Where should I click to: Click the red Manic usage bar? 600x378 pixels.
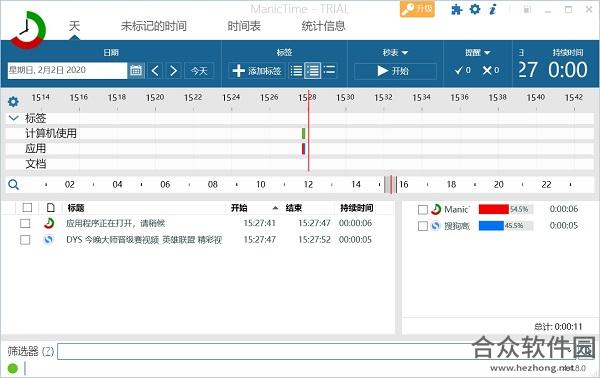(494, 209)
